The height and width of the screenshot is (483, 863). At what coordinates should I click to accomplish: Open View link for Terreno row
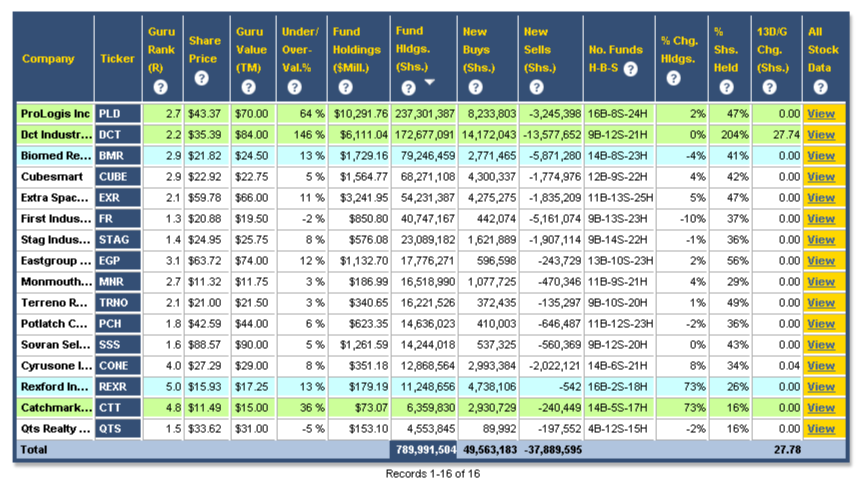coord(821,303)
